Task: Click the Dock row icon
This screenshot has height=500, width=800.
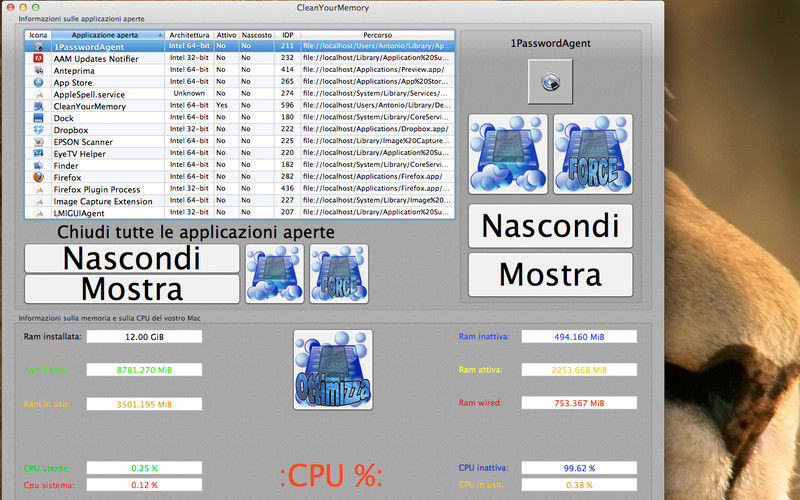Action: coord(38,118)
